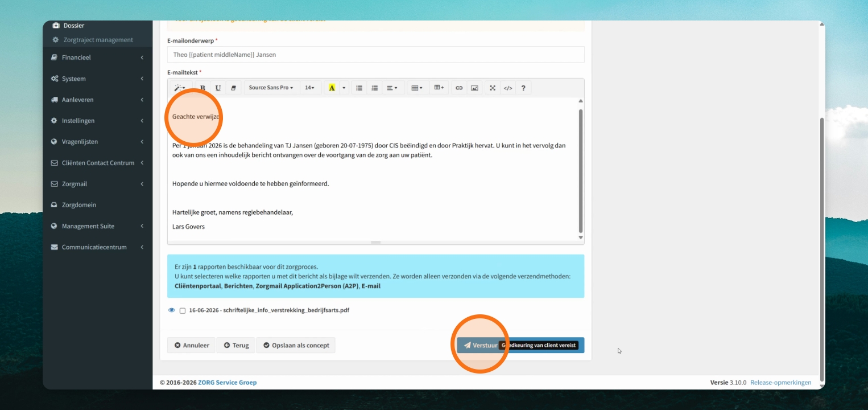Expand the Aanleveren chevron in sidebar
868x410 pixels.
tap(142, 100)
